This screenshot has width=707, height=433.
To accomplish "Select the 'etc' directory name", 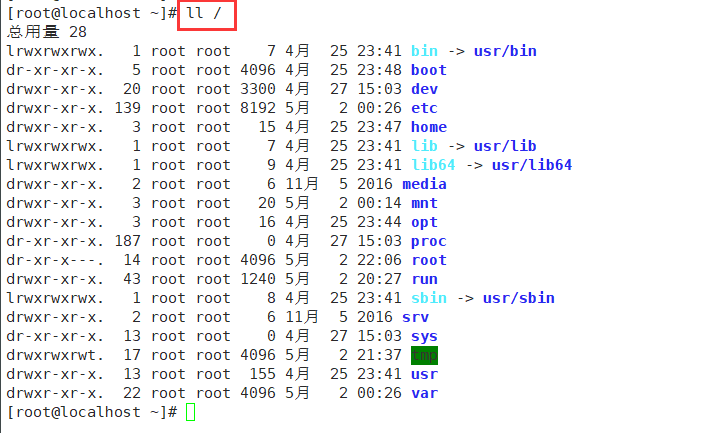I will coord(424,108).
